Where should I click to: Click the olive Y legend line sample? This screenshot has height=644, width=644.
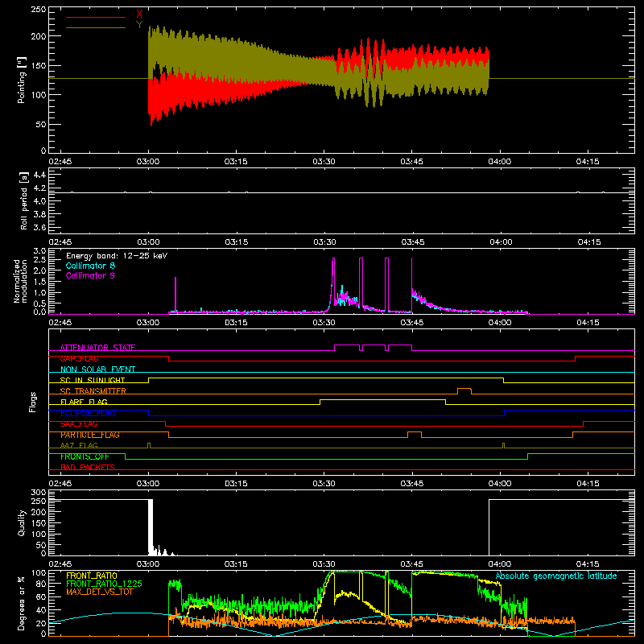pos(96,27)
